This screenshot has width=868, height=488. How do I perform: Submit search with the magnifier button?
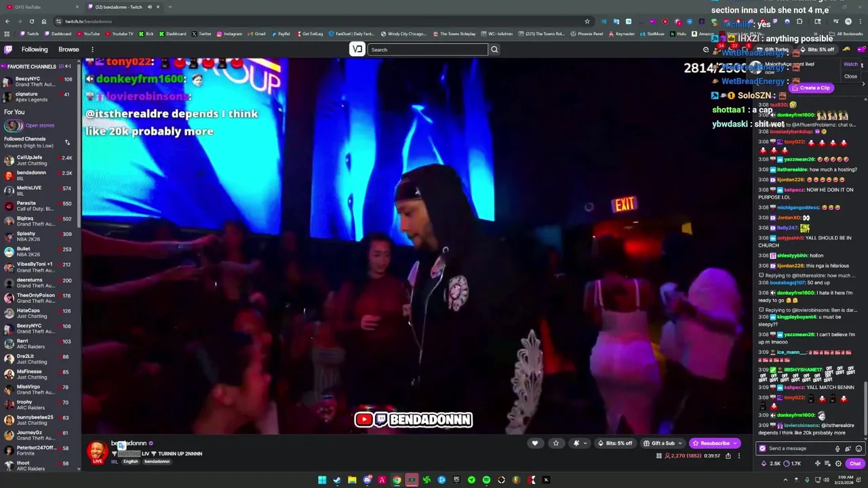[x=494, y=49]
